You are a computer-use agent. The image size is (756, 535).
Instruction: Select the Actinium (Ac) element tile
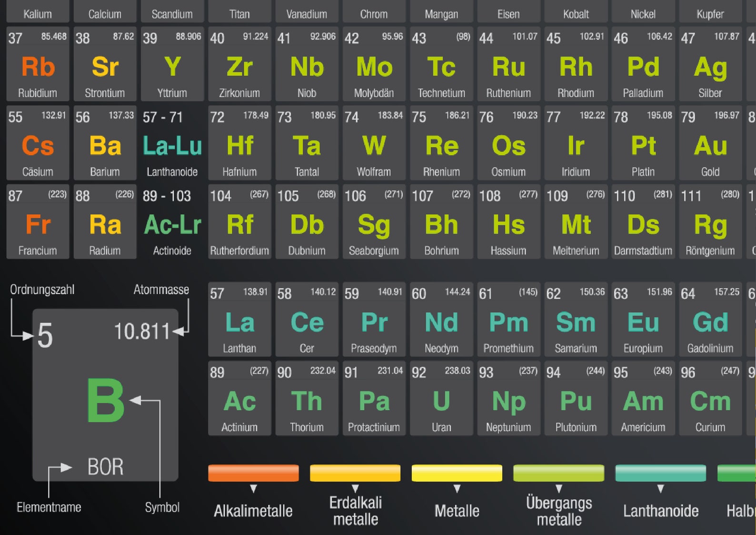coord(239,398)
